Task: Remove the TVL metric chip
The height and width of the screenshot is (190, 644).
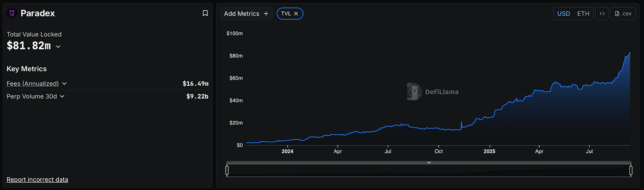Action: [x=296, y=14]
